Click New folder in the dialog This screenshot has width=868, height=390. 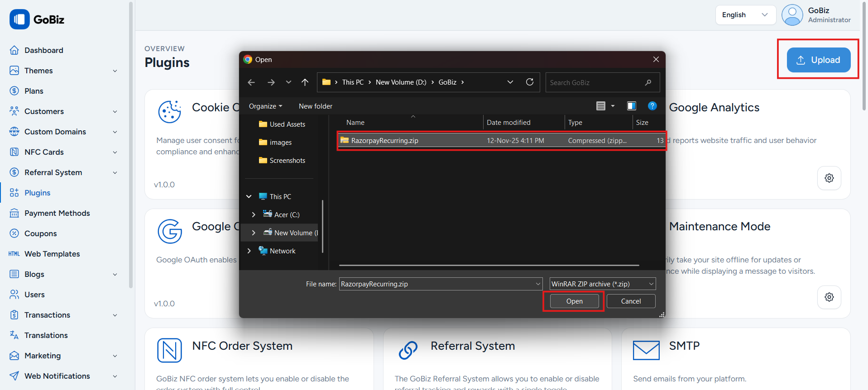pos(316,106)
